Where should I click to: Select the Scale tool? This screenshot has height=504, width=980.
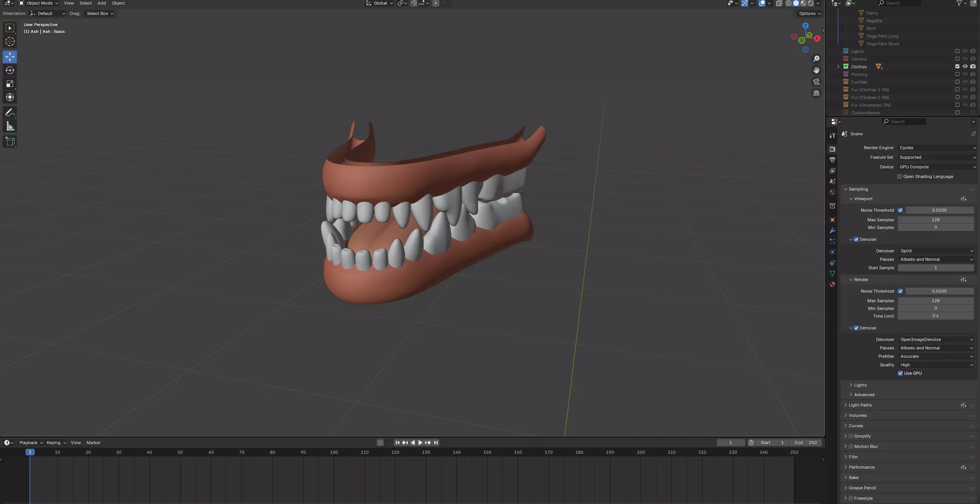[10, 84]
